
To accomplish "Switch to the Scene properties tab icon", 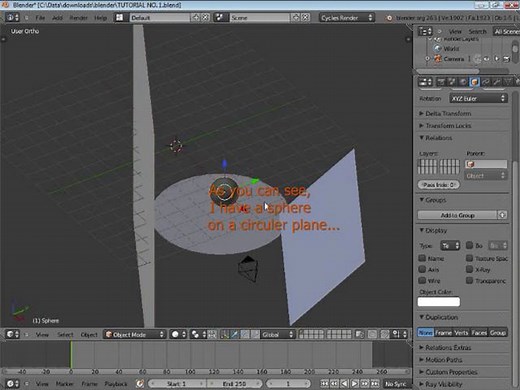I will 452,82.
